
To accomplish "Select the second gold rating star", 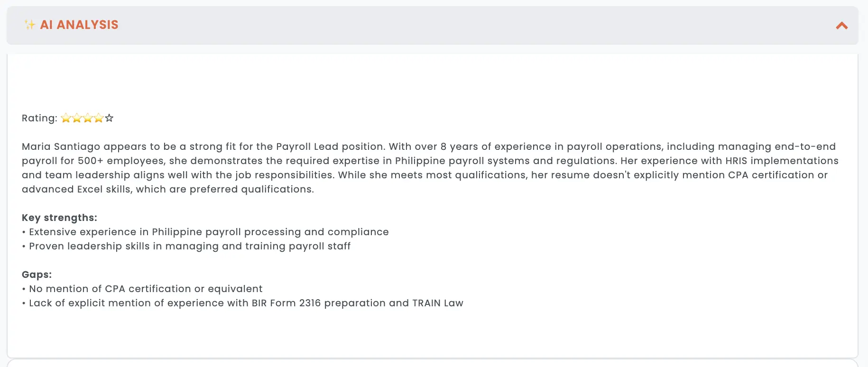I will tap(77, 118).
